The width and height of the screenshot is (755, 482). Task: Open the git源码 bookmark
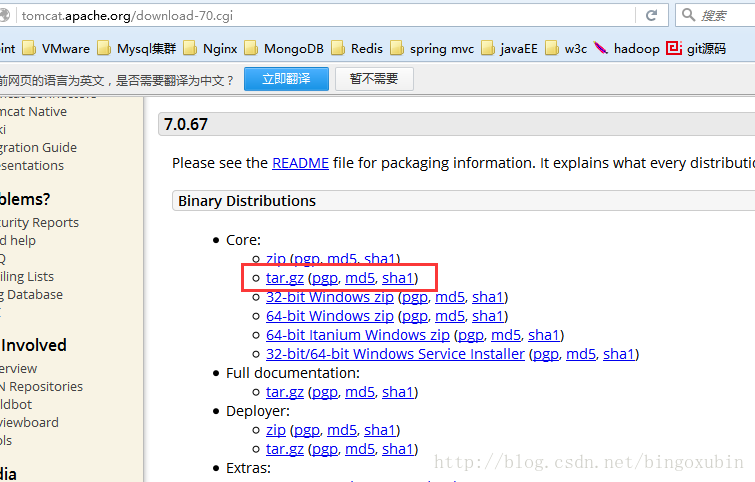tap(696, 49)
